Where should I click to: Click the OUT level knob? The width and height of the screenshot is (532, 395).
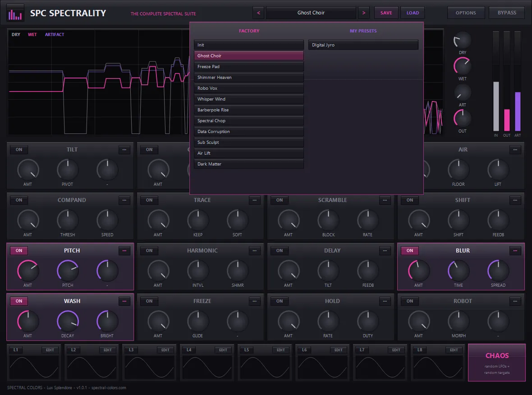(x=463, y=119)
